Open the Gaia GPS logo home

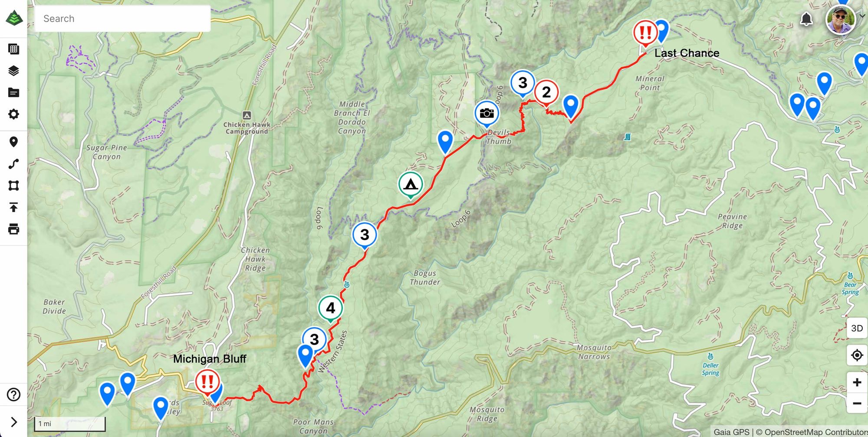[x=14, y=19]
